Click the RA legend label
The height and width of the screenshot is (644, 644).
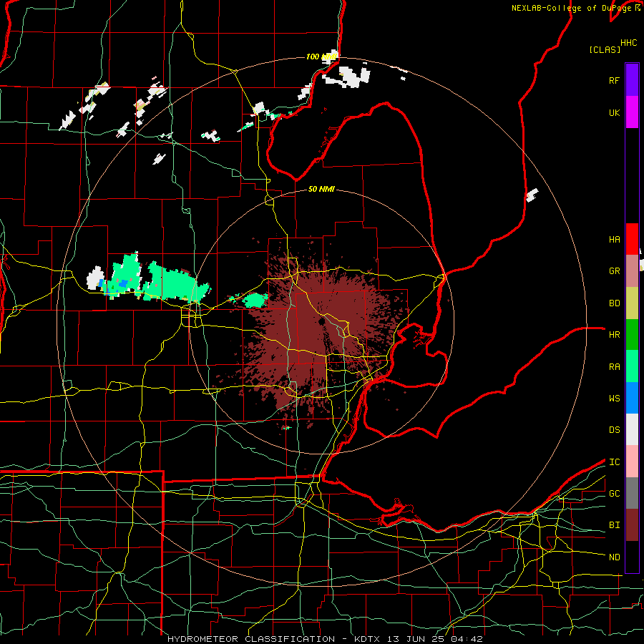point(614,367)
